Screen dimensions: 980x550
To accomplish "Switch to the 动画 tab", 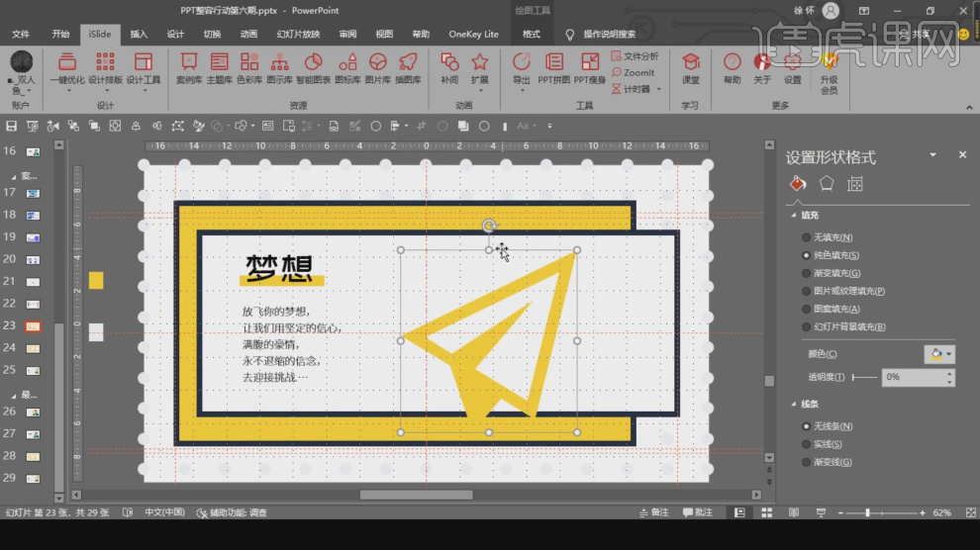I will 248,34.
